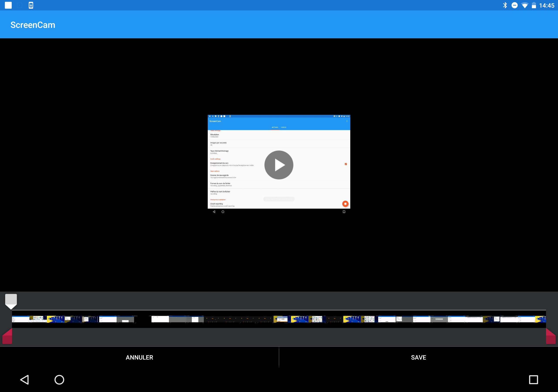Viewport: 558px width, 392px height.
Task: Tap the Bluetooth status icon
Action: pyautogui.click(x=505, y=5)
